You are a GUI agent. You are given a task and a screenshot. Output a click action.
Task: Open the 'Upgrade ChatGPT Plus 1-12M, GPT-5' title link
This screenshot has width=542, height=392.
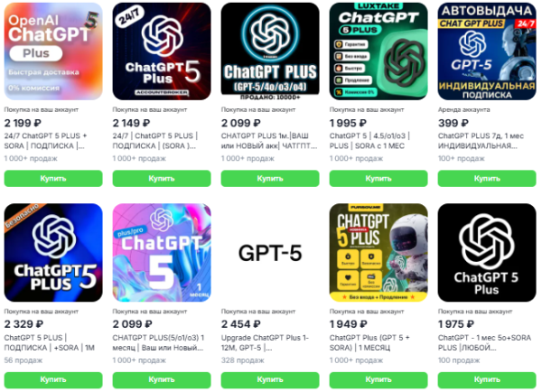[265, 342]
